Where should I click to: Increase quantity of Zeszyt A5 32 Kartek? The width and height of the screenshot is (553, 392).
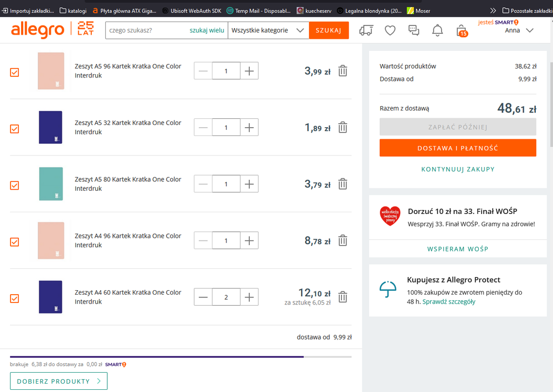pyautogui.click(x=249, y=127)
